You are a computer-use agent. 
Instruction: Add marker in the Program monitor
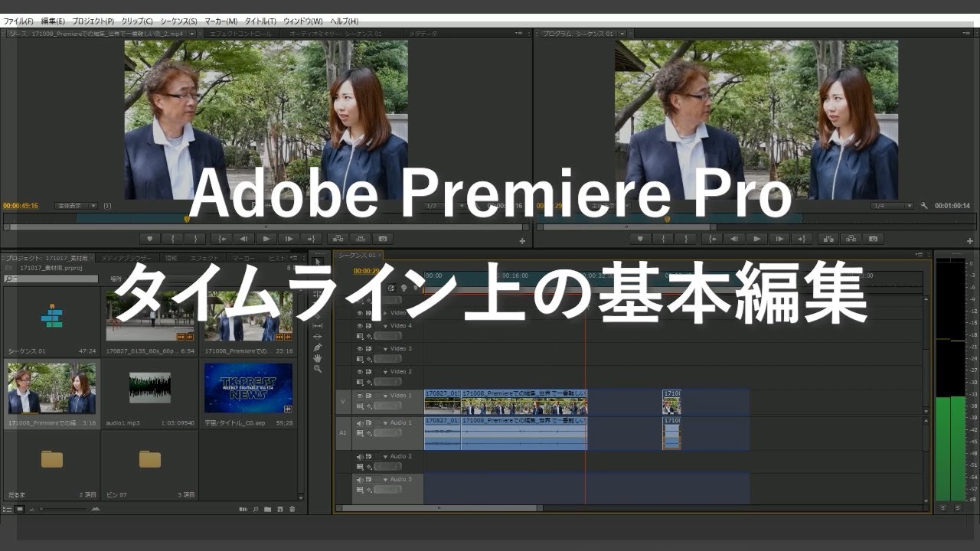(640, 239)
